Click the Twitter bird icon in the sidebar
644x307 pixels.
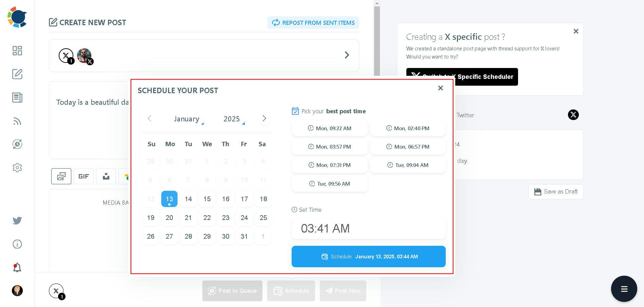pyautogui.click(x=17, y=220)
